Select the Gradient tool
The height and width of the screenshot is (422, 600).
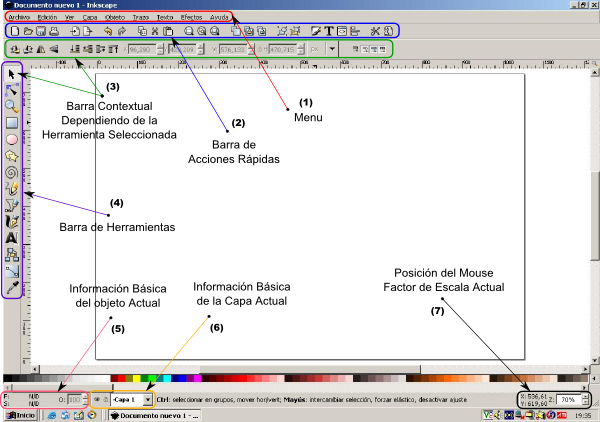[11, 271]
